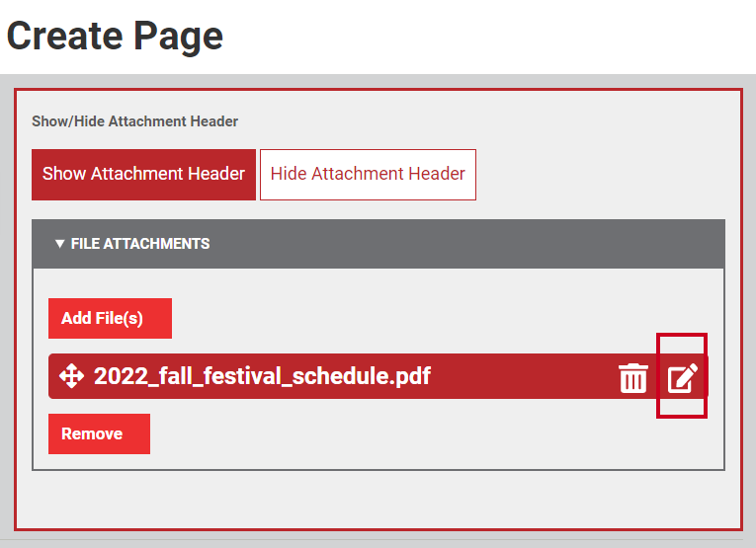This screenshot has height=548, width=756.
Task: Open the edit pencil icon for the attachment
Action: pyautogui.click(x=683, y=378)
